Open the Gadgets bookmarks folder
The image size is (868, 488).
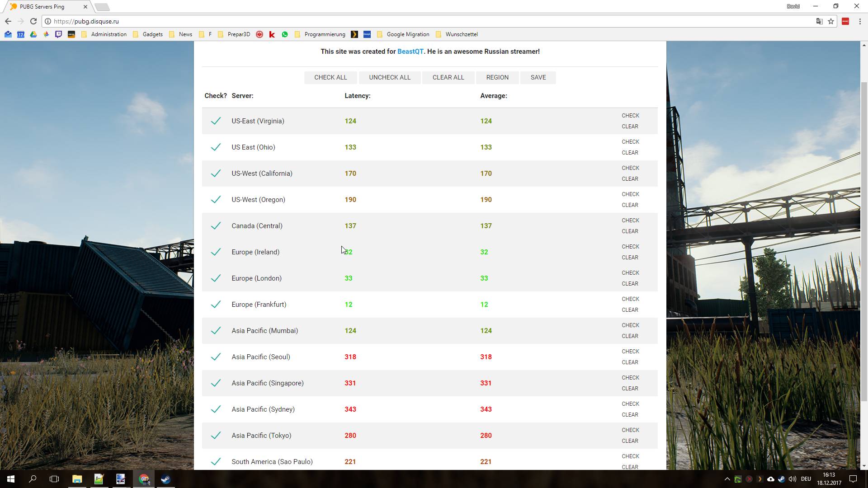148,34
